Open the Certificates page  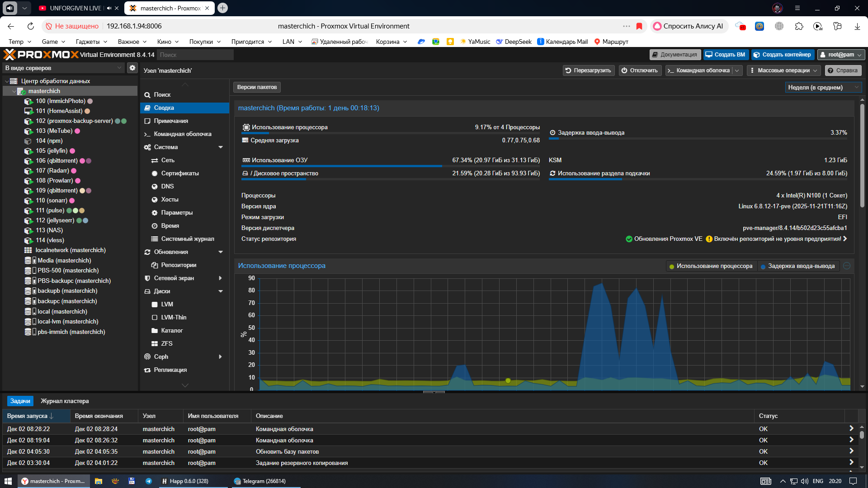point(179,173)
